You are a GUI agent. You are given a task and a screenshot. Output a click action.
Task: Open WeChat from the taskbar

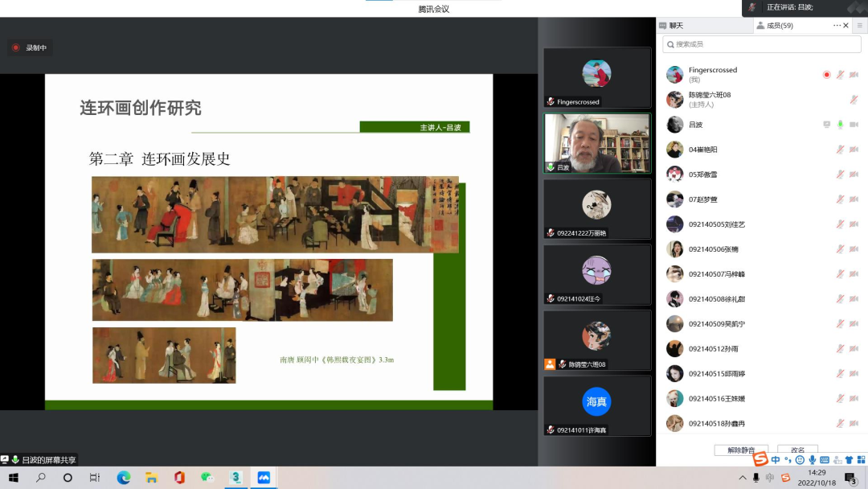(207, 478)
